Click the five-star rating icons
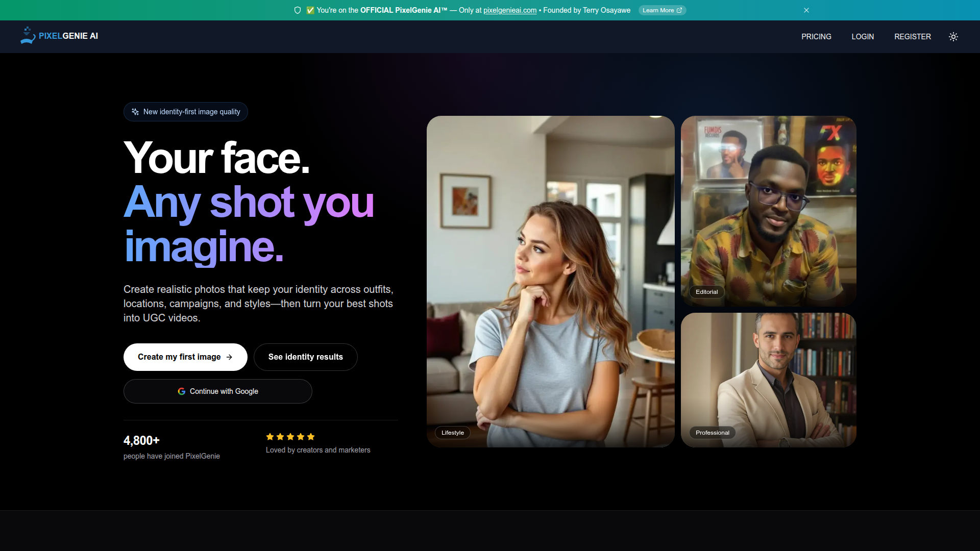980x551 pixels. [290, 437]
